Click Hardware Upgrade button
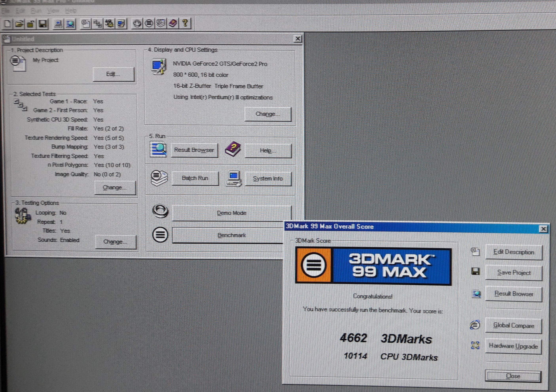 (513, 346)
